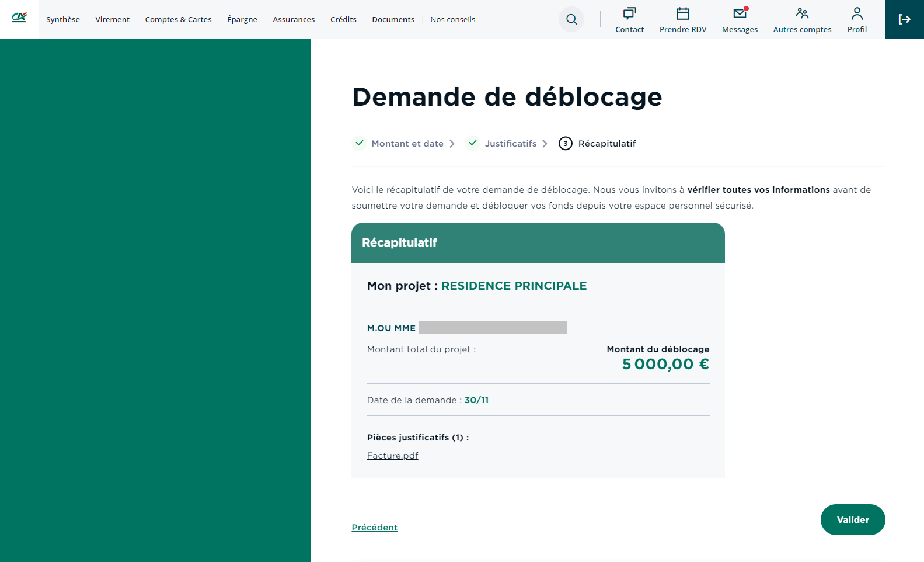Go back to Montant et date step
Image resolution: width=924 pixels, height=562 pixels.
coord(407,144)
